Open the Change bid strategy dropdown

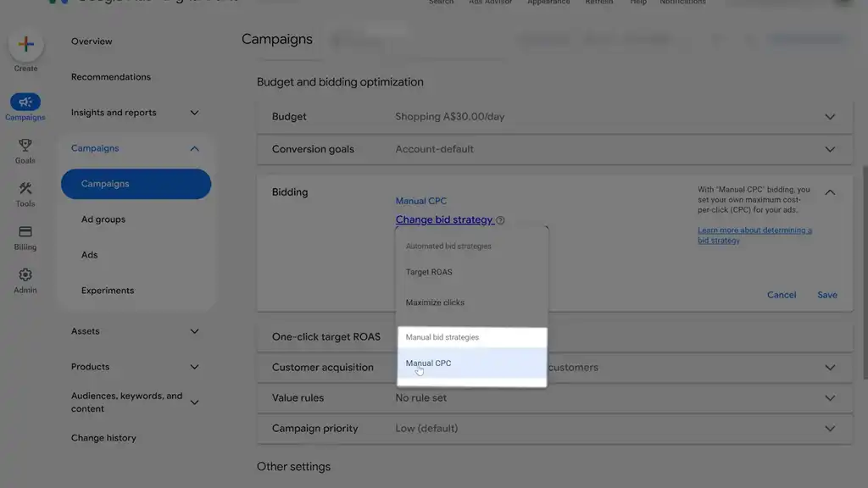444,219
